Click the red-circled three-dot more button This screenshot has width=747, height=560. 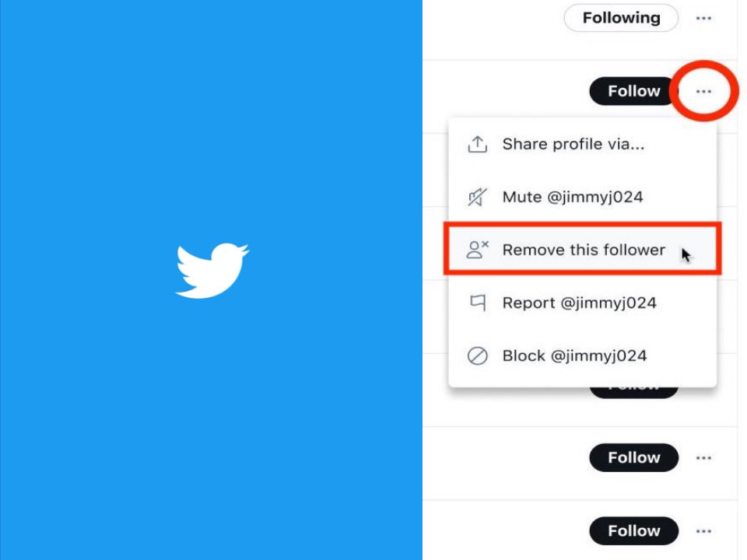703,91
